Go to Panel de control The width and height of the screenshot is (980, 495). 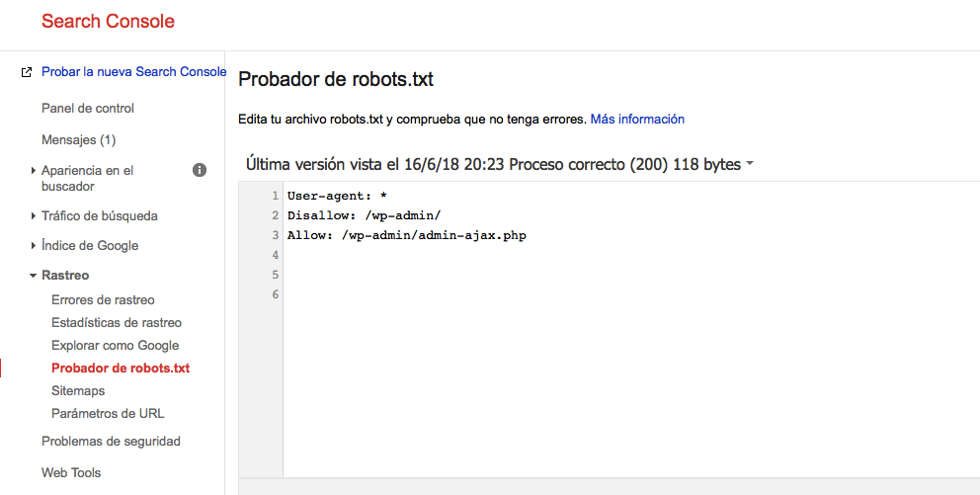tap(88, 108)
